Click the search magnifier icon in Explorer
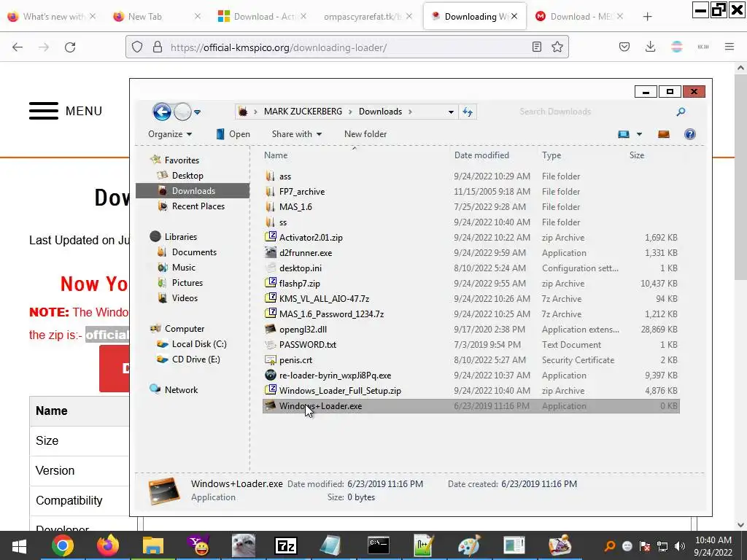This screenshot has width=747, height=560. (681, 112)
